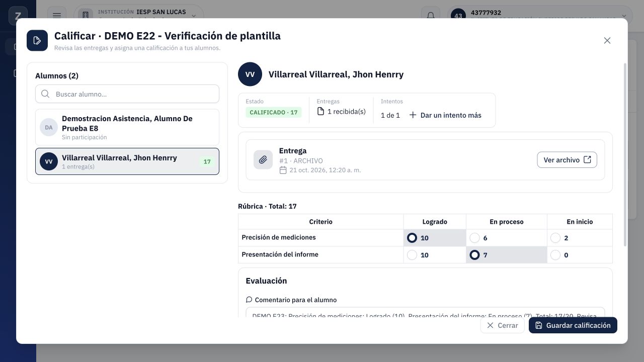Image resolution: width=644 pixels, height=362 pixels.
Task: Click the En inicio column header
Action: click(580, 222)
